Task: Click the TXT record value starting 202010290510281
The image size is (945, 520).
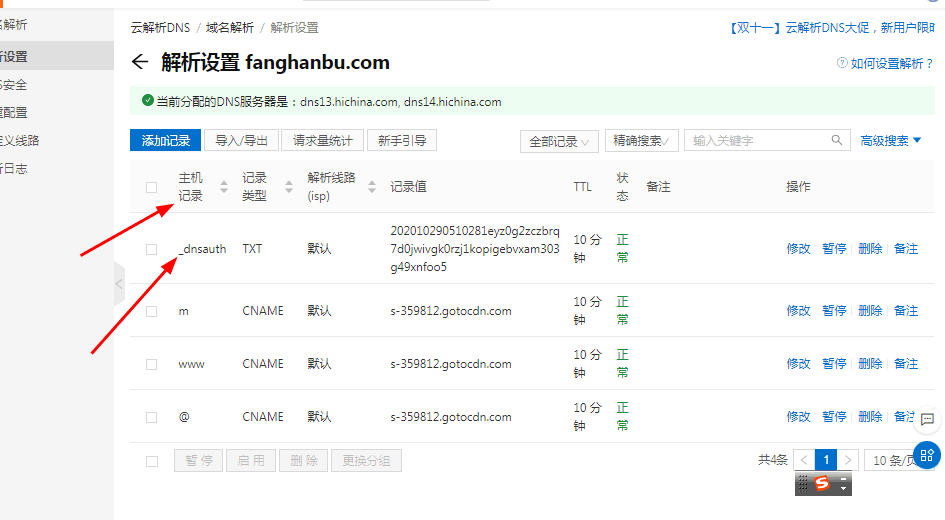Action: [475, 249]
